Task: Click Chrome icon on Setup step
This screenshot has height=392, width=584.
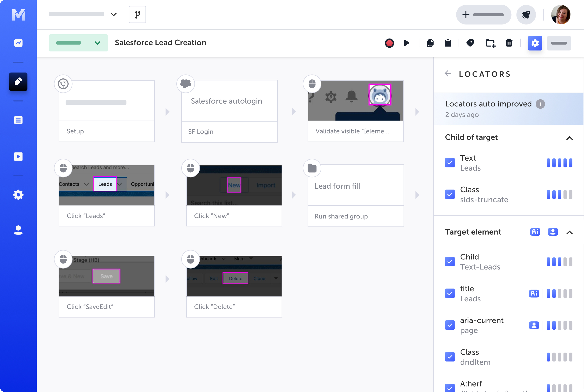Action: click(63, 84)
